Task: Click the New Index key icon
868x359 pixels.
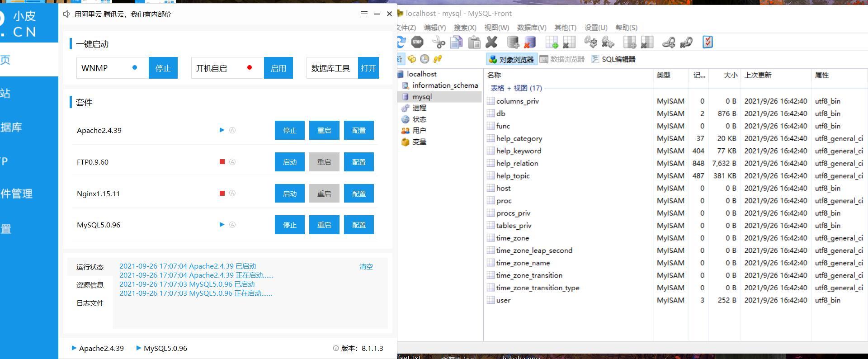Action: (590, 43)
